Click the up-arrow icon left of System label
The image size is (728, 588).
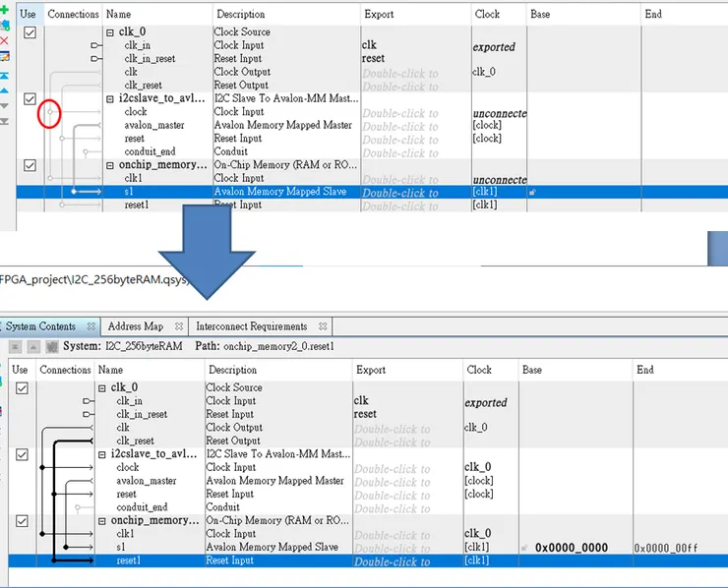click(33, 346)
